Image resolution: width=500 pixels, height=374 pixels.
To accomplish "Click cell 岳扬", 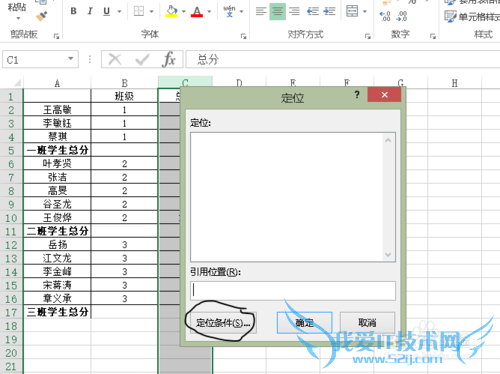I will point(57,245).
